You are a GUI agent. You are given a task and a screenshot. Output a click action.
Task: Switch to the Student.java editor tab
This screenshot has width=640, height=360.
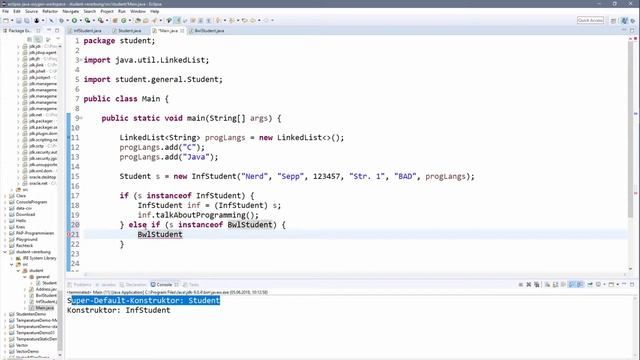129,31
